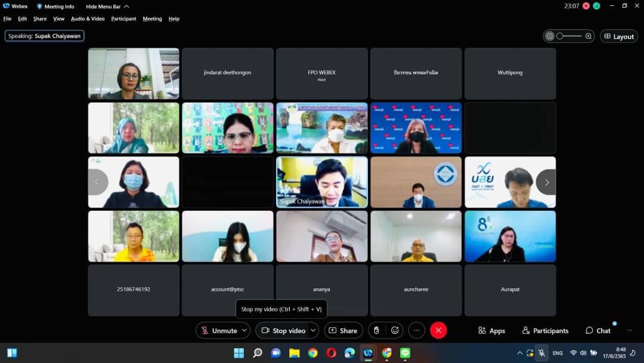Click the Share content button

pos(343,330)
